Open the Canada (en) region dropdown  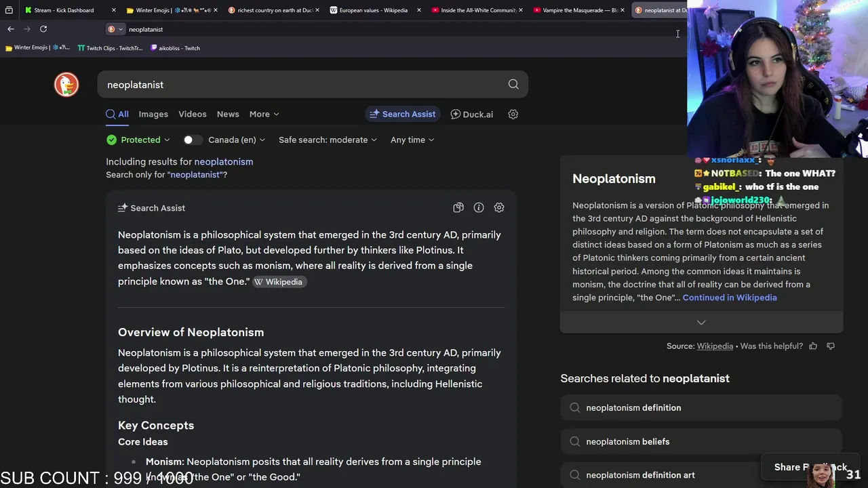point(237,140)
